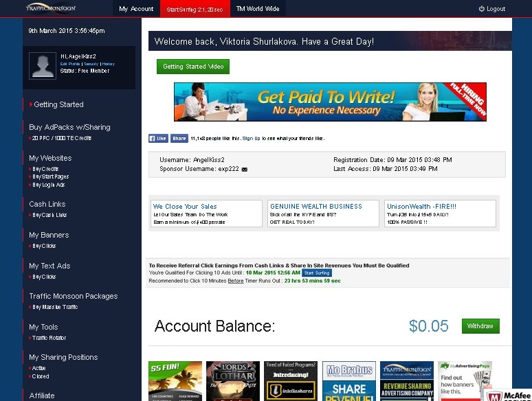Click the Registration Date text
Screen dimensions: 532x401
pos(392,160)
